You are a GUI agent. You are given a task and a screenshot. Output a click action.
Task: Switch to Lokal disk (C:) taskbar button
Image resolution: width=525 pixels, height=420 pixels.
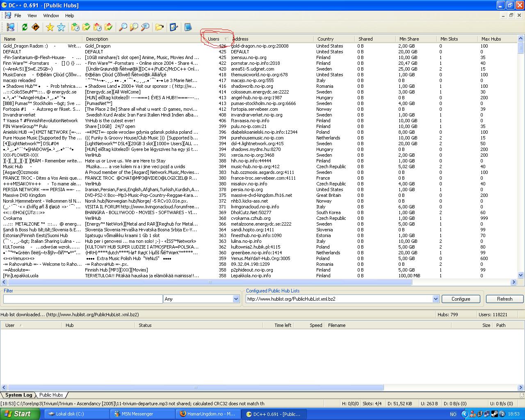(78, 414)
